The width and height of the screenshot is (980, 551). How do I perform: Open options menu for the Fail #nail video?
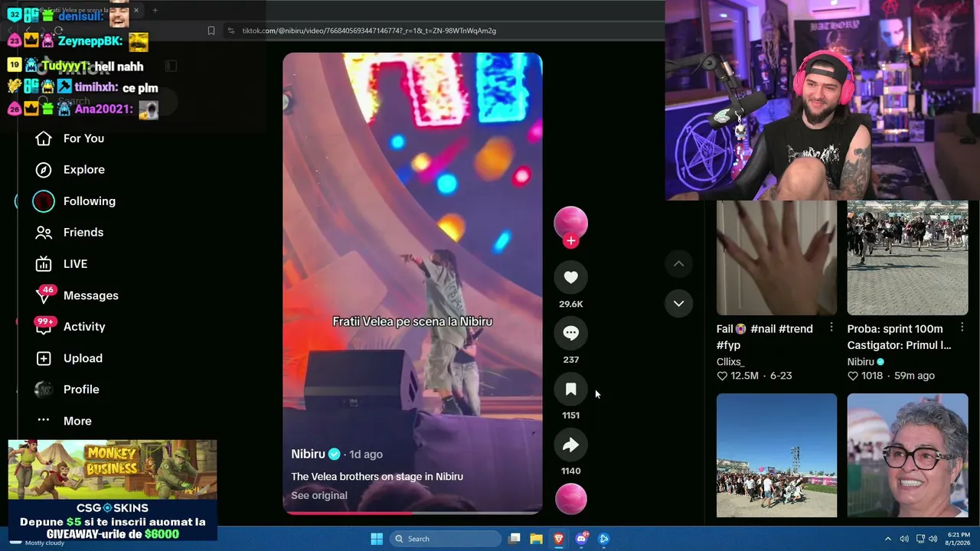click(831, 328)
